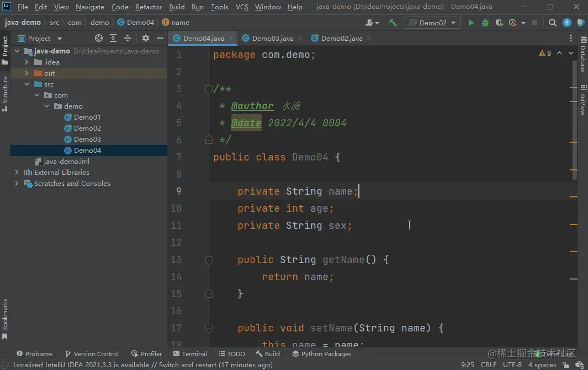This screenshot has height=370, width=588.
Task: Select Demo01 class in project tree
Action: tap(87, 117)
